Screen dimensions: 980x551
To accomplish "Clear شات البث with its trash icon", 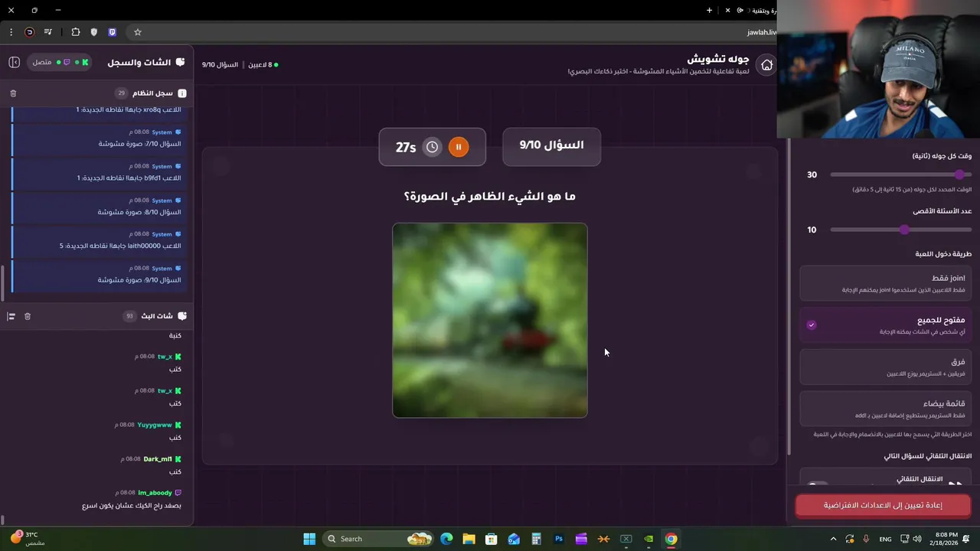I will (x=28, y=316).
